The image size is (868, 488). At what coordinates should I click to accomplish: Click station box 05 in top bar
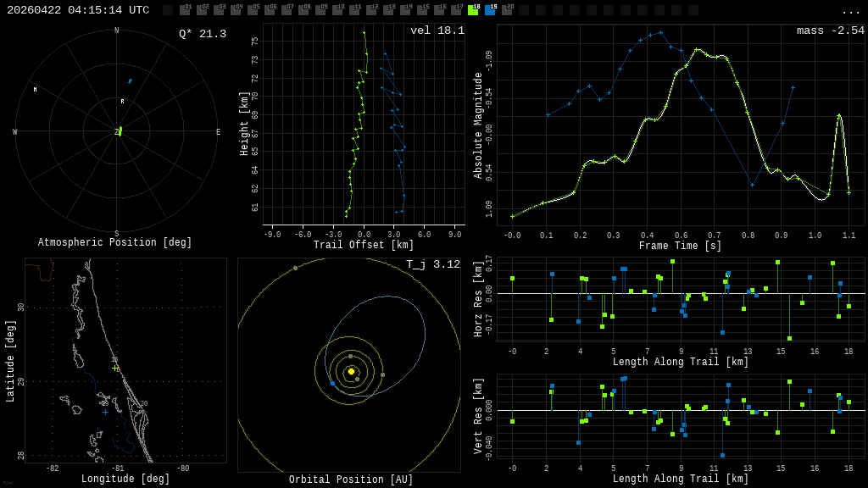pos(253,10)
